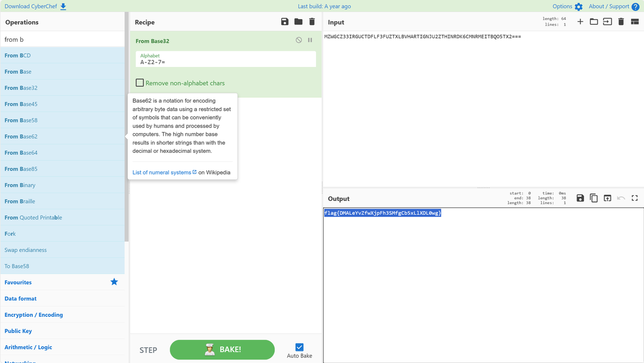Select From Base58 operation
Image resolution: width=644 pixels, height=363 pixels.
21,120
